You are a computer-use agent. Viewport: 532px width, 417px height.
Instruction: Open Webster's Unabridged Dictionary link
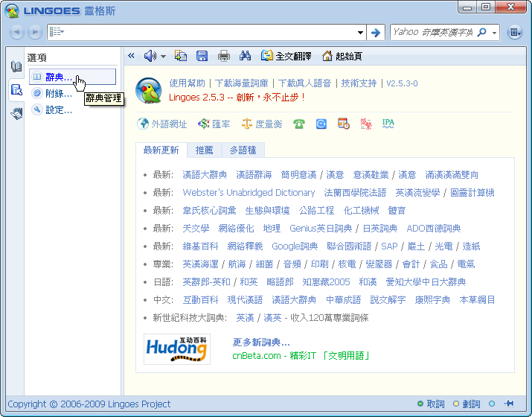click(x=249, y=193)
